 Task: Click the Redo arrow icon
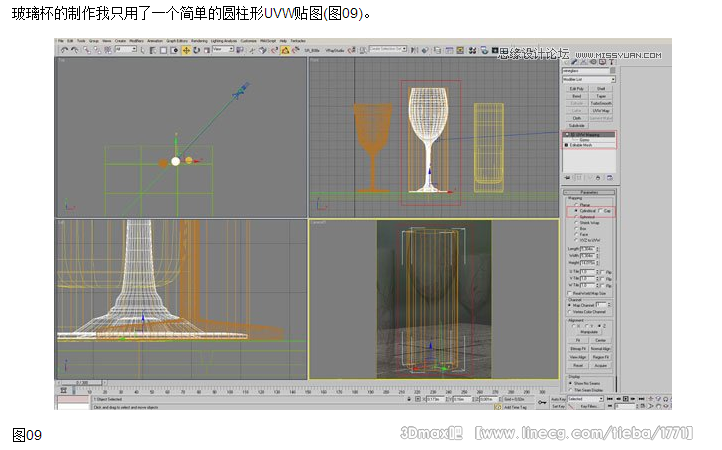(75, 50)
